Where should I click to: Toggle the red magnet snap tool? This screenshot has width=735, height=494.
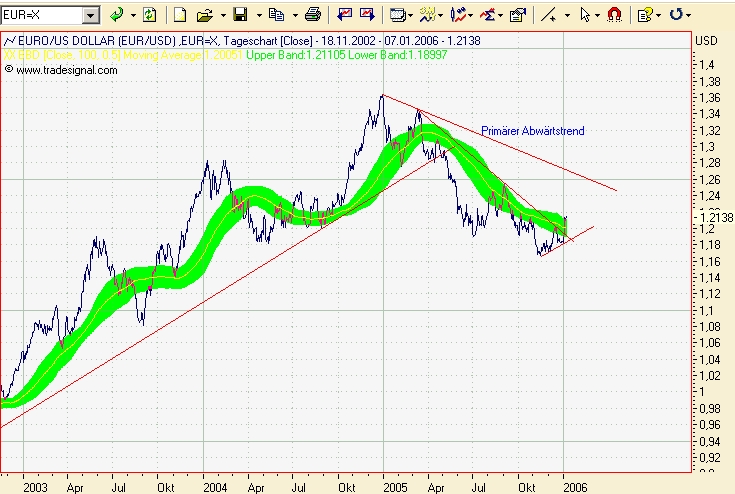click(x=615, y=15)
